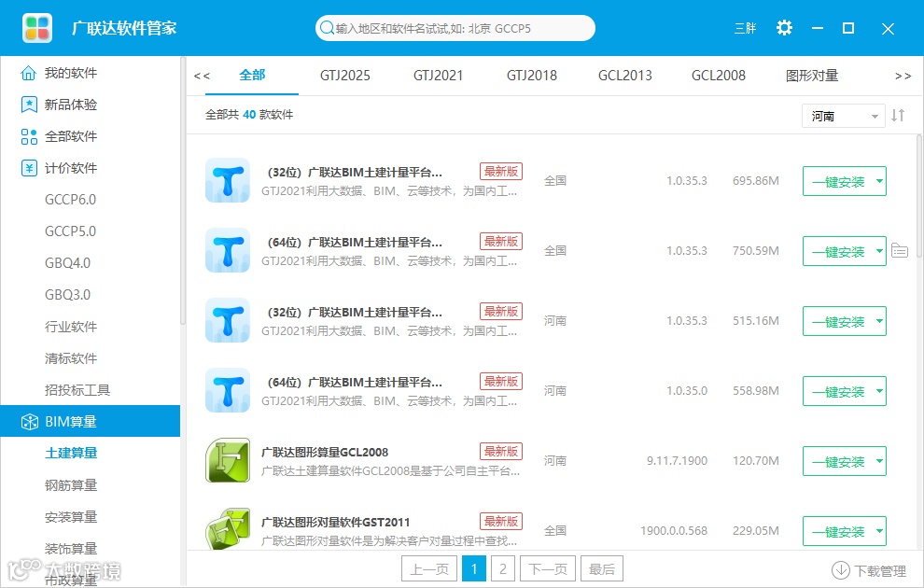924x588 pixels.
Task: Select 清标软件 in sidebar
Action: click(71, 358)
